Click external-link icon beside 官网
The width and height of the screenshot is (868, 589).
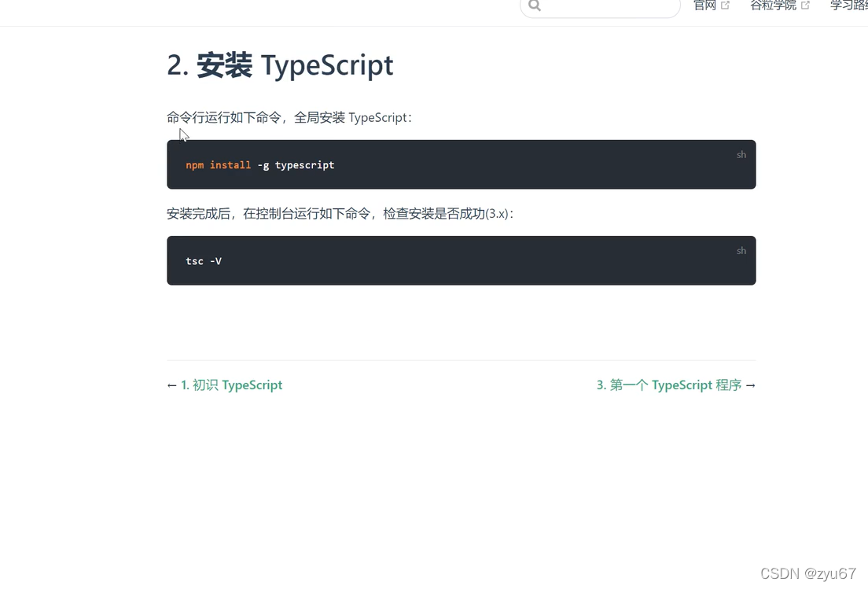click(725, 6)
